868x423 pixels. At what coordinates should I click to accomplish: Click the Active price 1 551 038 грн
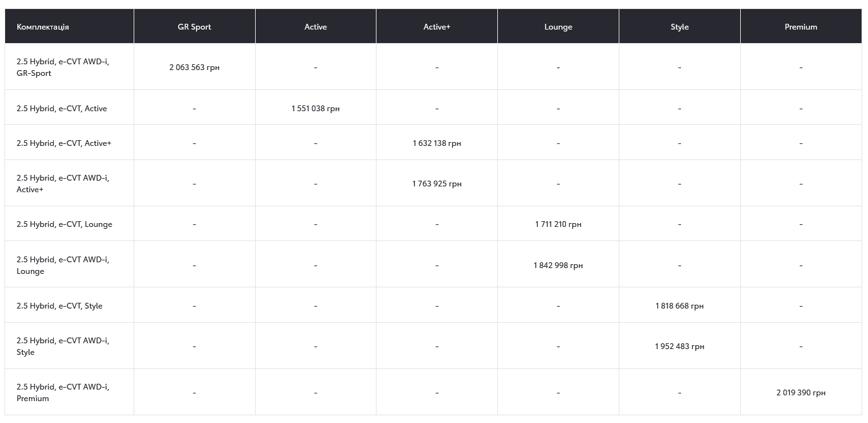315,109
